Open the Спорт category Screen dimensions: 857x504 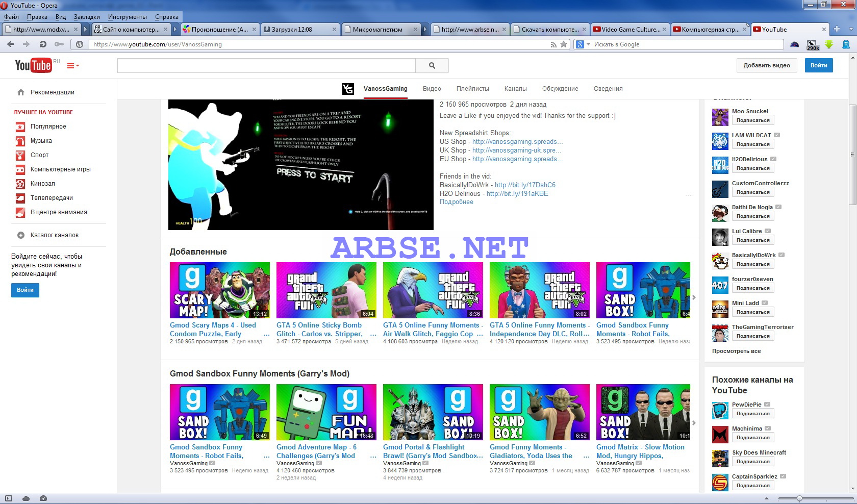(39, 155)
